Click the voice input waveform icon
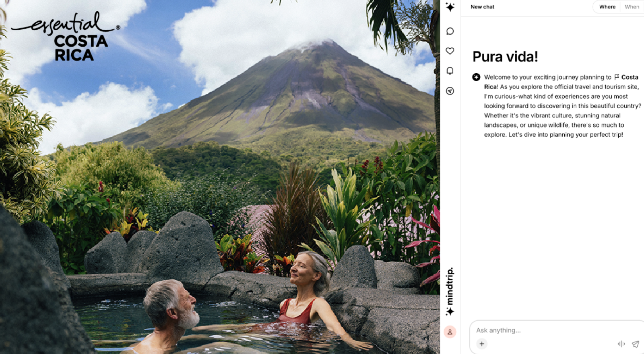Screen dimensions: 644x354 (x=621, y=344)
